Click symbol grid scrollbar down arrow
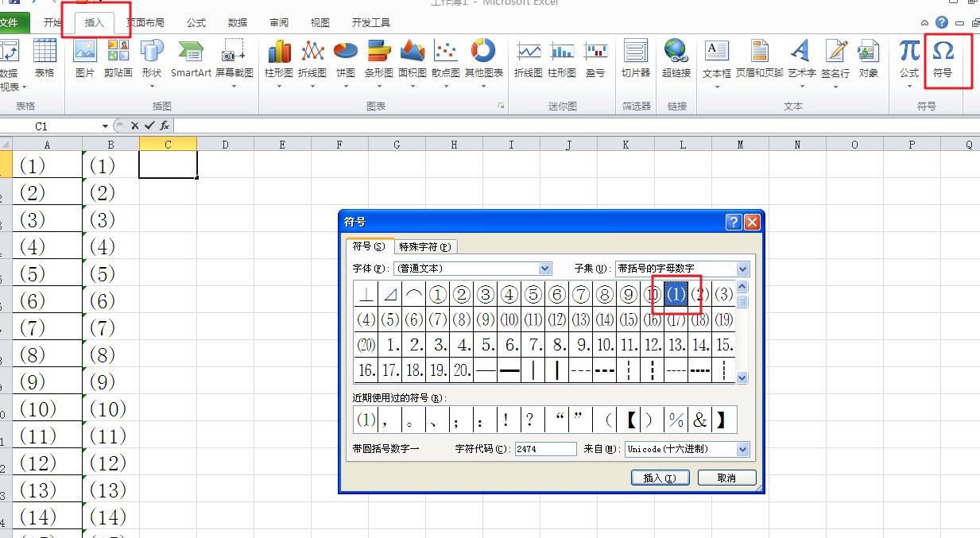The image size is (980, 538). (742, 378)
